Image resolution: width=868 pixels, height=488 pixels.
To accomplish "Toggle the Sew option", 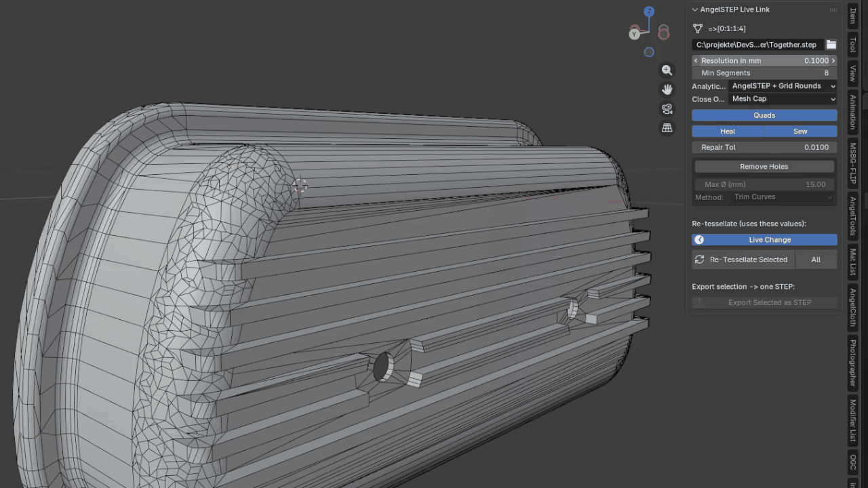I will 801,131.
